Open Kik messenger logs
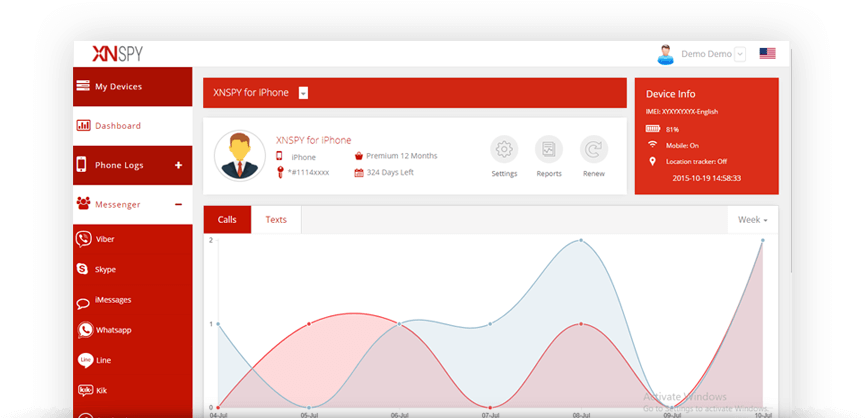Viewport: 865px width, 418px height. (100, 390)
